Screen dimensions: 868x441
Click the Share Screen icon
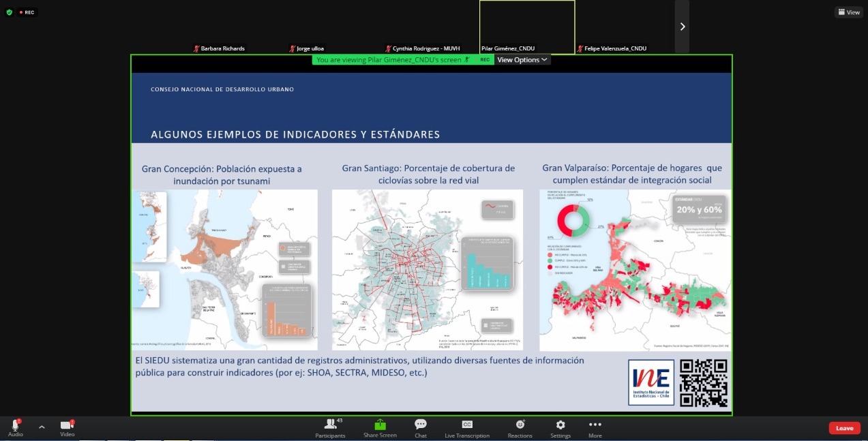tap(380, 428)
